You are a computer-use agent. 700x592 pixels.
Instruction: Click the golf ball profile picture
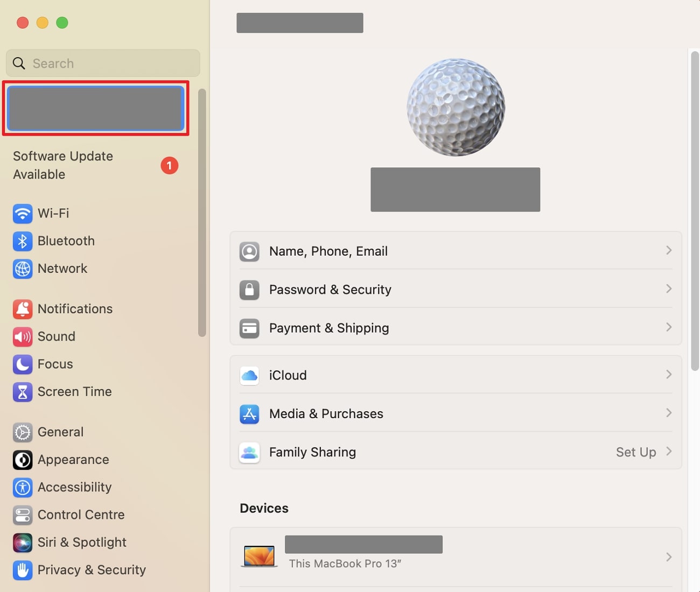click(x=456, y=108)
